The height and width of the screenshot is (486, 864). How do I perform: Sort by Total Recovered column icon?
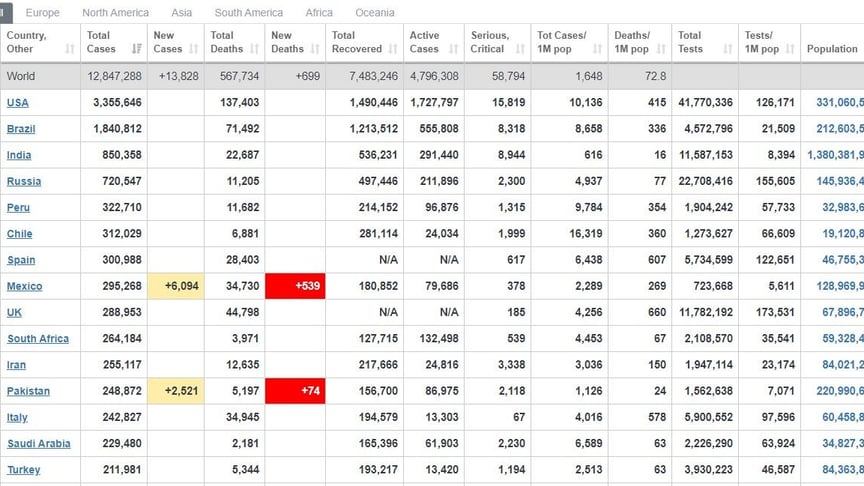[x=392, y=49]
